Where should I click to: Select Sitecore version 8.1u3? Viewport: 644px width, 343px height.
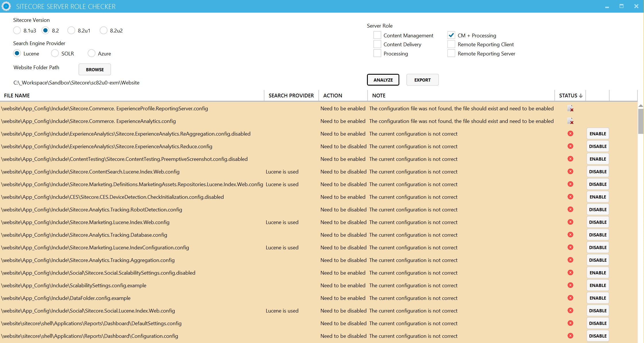17,30
